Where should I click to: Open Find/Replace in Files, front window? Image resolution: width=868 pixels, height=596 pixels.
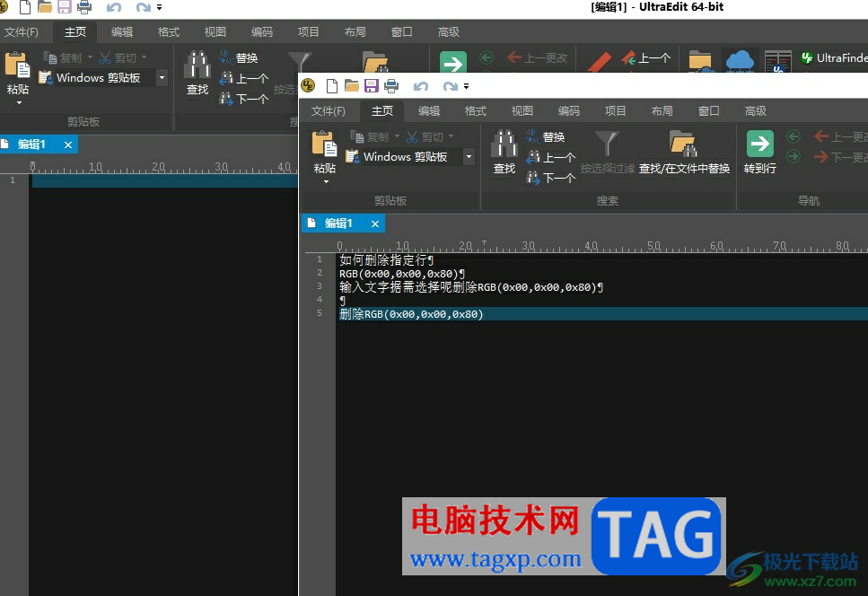[684, 153]
